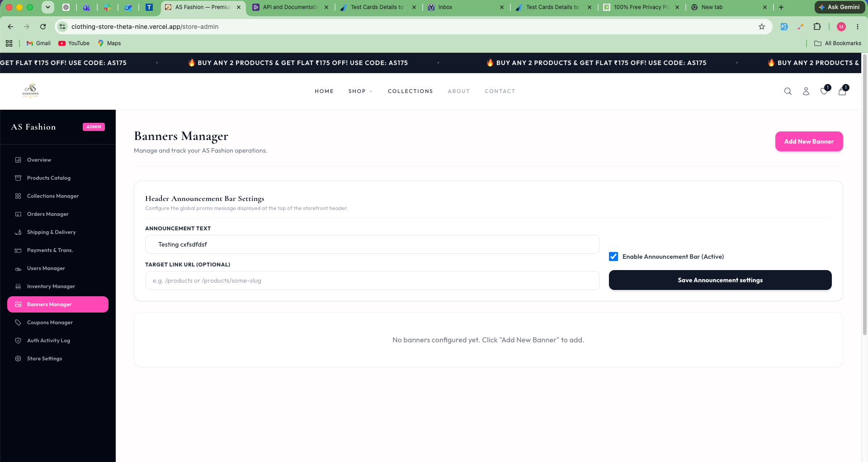Open the Chrome three-dot menu

pos(858,27)
